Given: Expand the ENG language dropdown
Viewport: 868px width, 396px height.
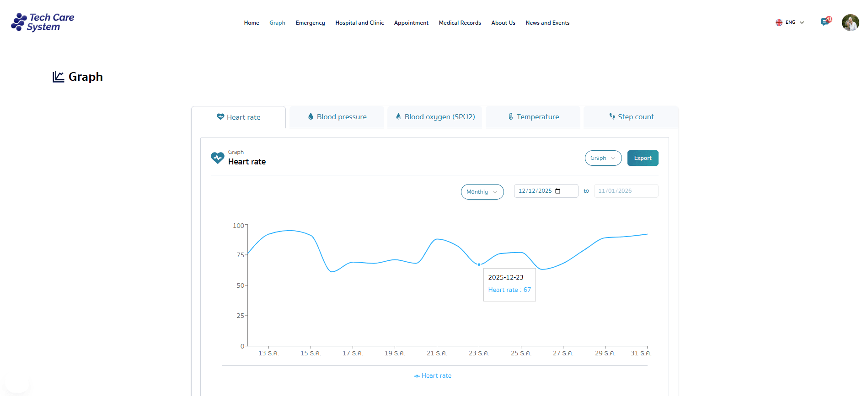Looking at the screenshot, I should (801, 22).
